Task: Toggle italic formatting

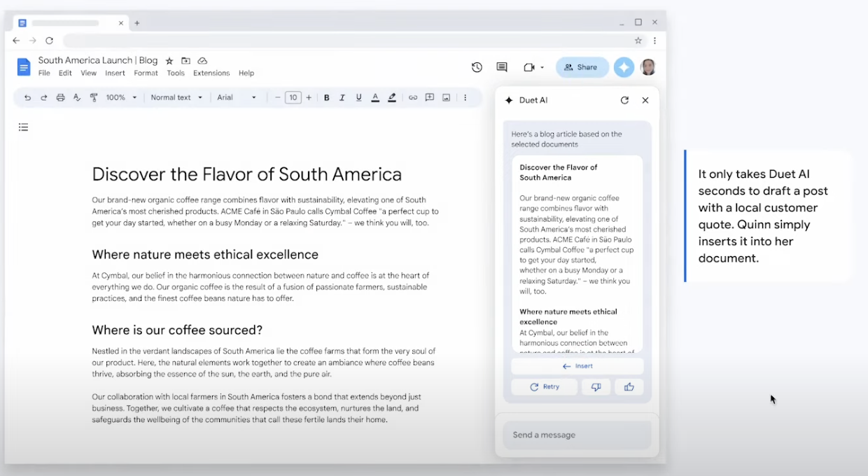Action: tap(342, 97)
